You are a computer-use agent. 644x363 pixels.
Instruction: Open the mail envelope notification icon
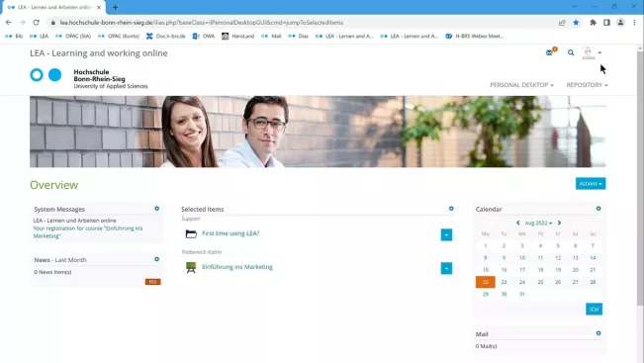point(550,52)
